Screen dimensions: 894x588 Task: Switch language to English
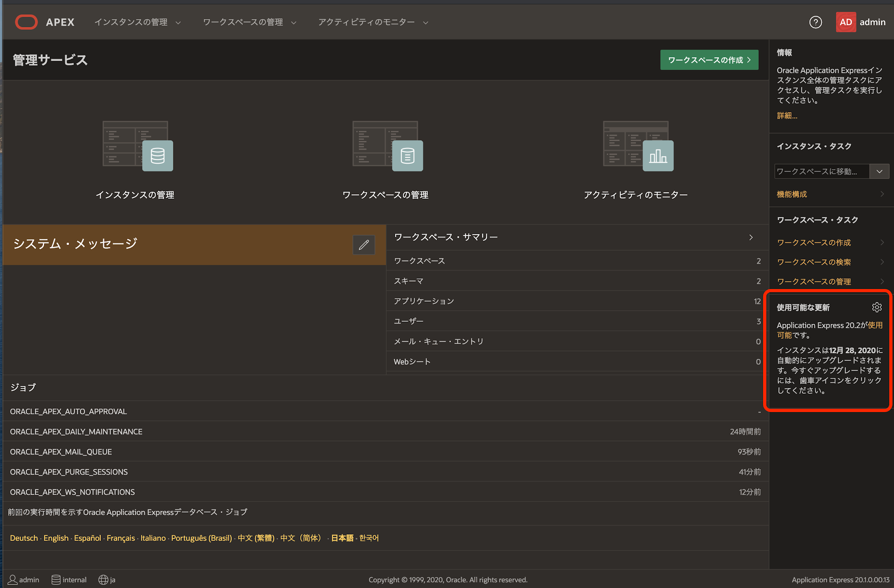[56, 538]
